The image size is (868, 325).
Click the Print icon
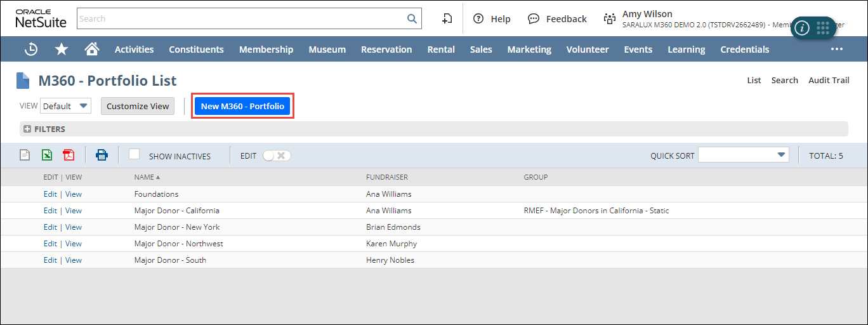102,155
